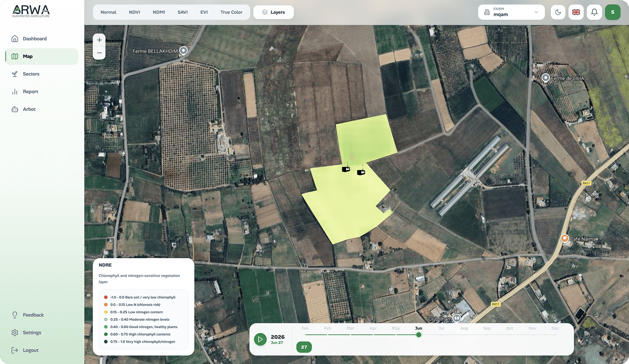Image resolution: width=629 pixels, height=364 pixels.
Task: Zoom in on the map
Action: point(99,40)
